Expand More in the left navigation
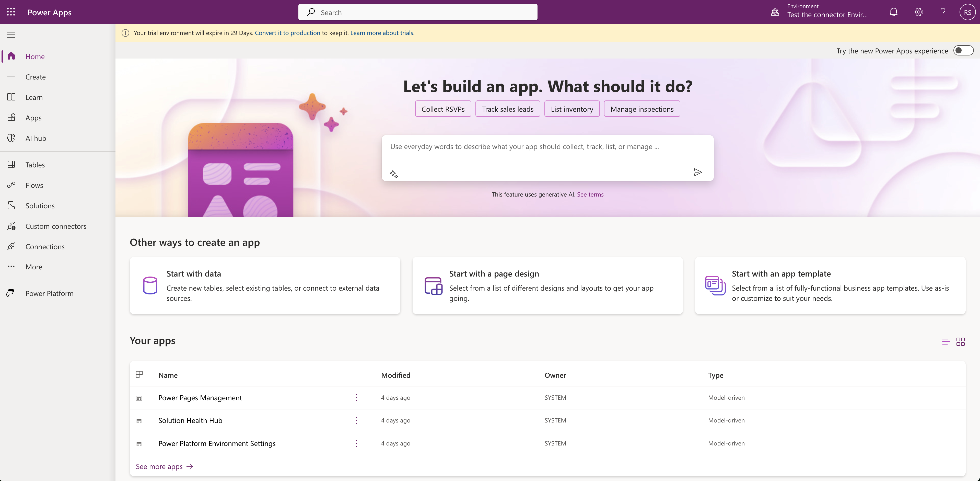The height and width of the screenshot is (481, 980). click(33, 267)
